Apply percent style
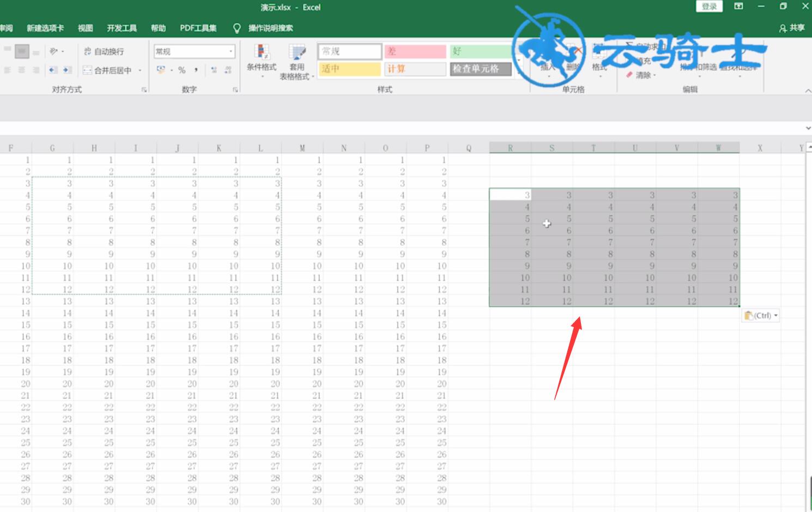 (182, 70)
